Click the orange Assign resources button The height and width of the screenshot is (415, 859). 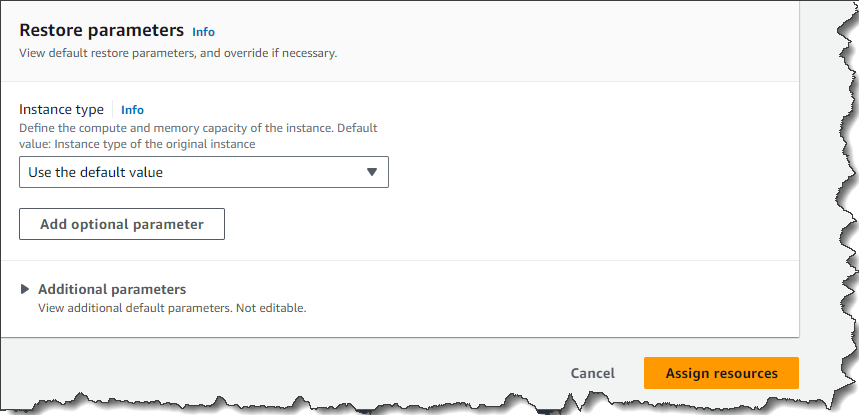[x=721, y=373]
